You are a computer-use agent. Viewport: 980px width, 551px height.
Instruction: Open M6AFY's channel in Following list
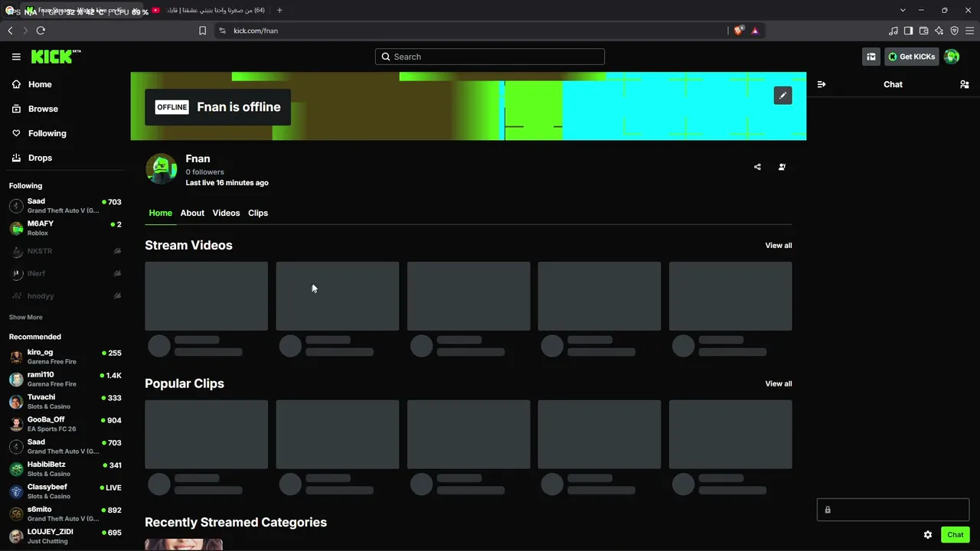[x=65, y=228]
